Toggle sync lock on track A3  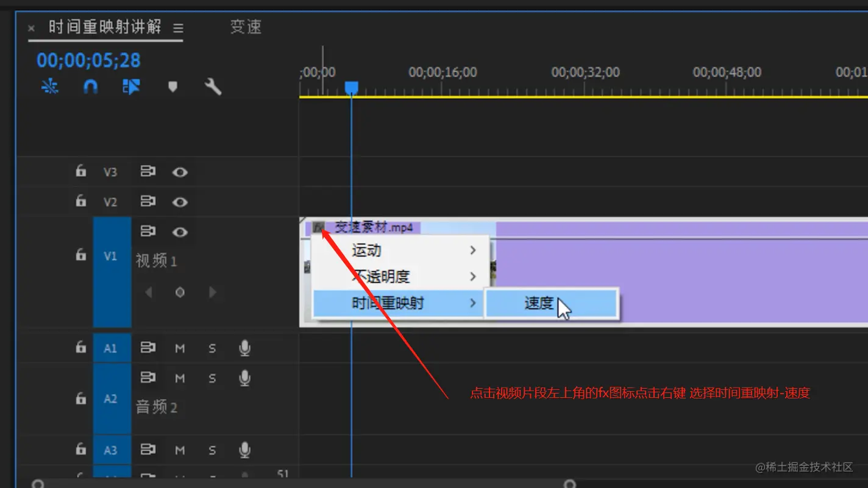pos(148,450)
